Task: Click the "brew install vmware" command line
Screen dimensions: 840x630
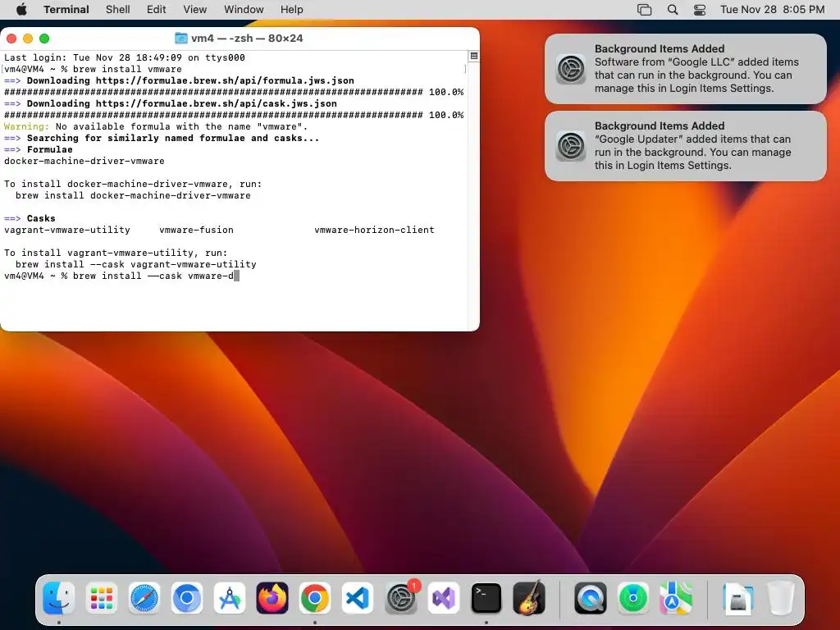Action: 127,69
